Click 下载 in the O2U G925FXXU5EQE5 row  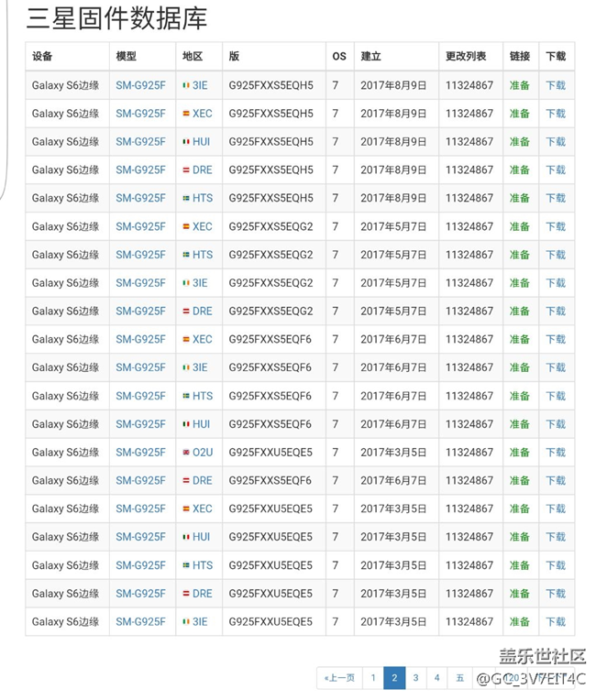coord(556,453)
